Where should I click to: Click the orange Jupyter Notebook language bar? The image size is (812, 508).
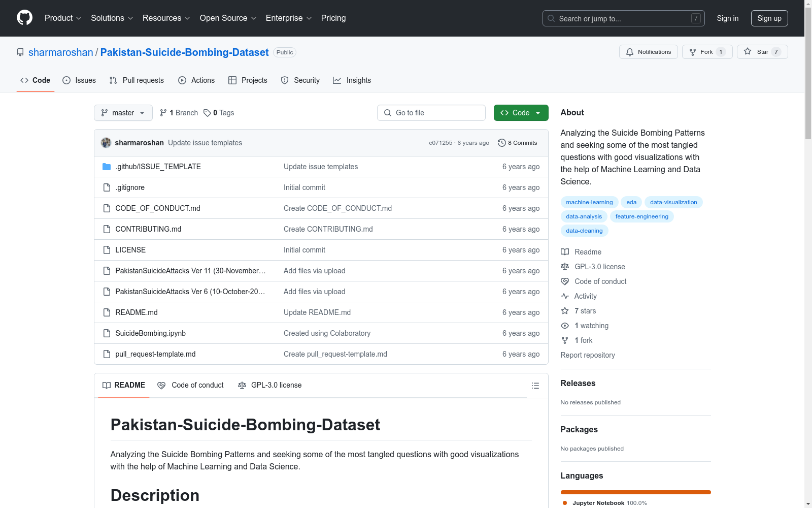click(636, 492)
